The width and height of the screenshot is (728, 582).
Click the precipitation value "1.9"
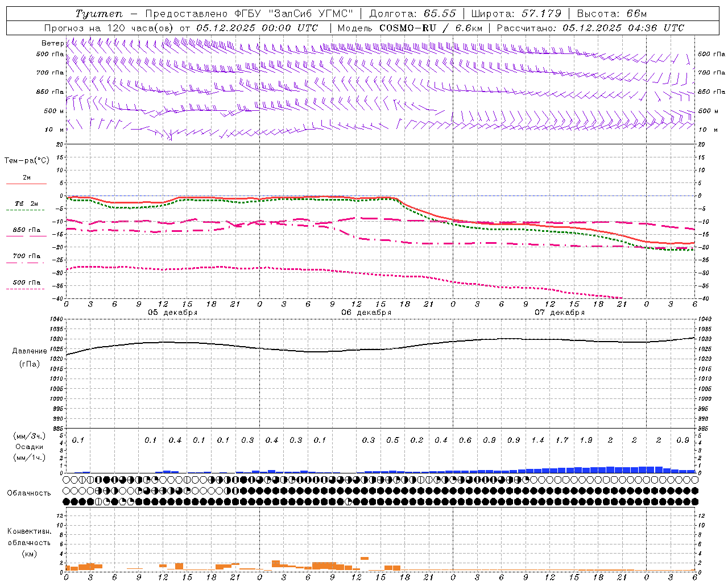coord(586,440)
